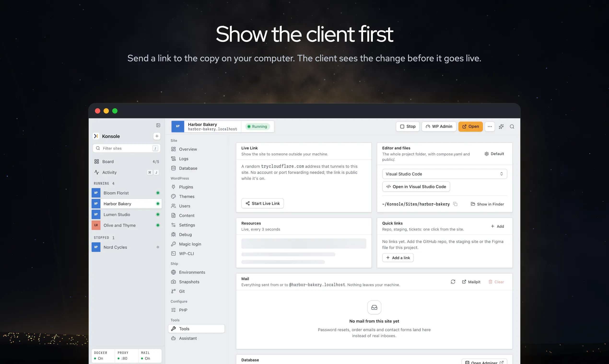Click the orange Open button
Image resolution: width=609 pixels, height=364 pixels.
click(470, 127)
